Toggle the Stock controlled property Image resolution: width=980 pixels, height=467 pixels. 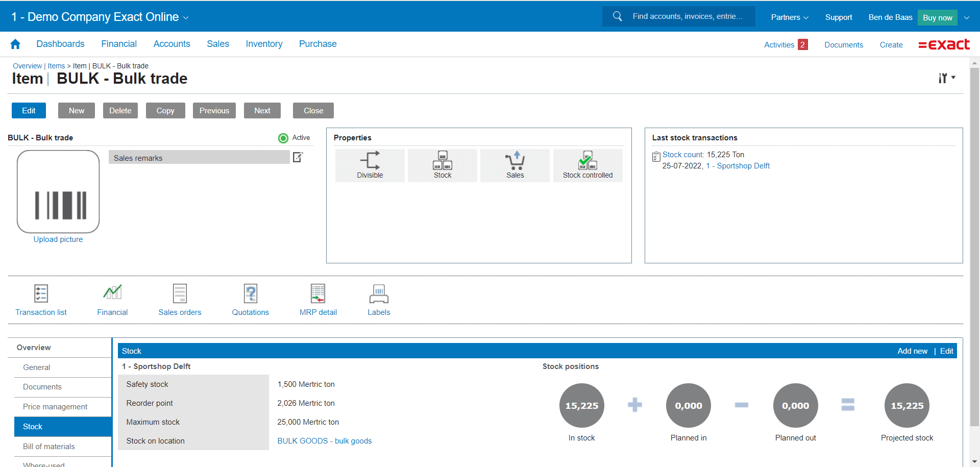(587, 165)
